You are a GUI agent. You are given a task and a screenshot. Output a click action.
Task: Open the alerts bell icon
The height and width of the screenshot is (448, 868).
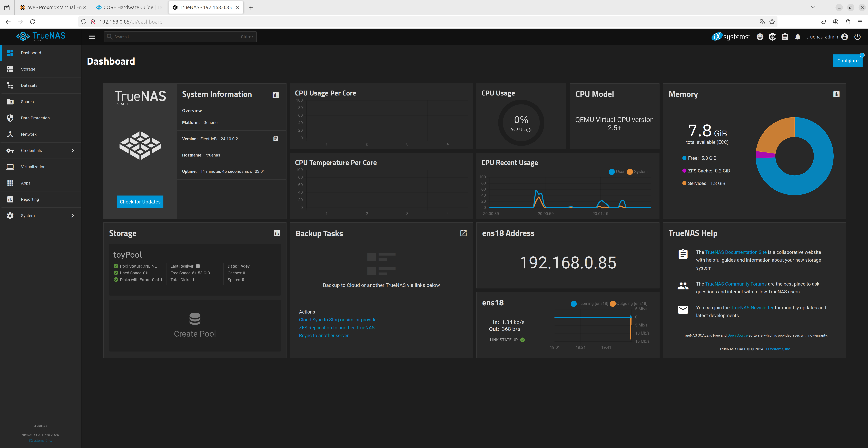(x=798, y=37)
